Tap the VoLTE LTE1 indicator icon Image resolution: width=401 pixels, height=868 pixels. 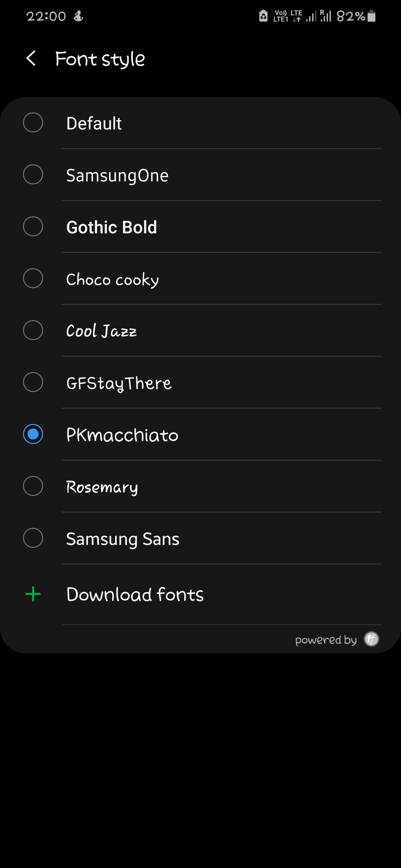tap(281, 16)
